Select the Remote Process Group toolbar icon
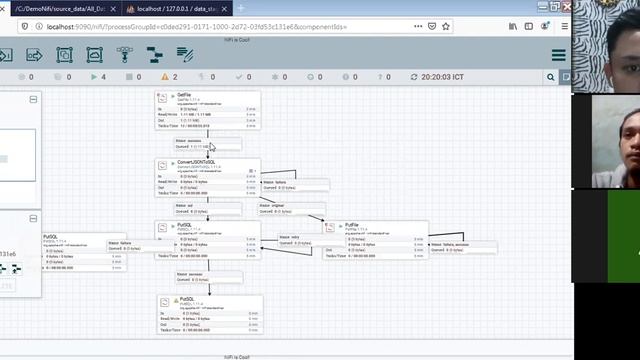Viewport: 640px width, 360px height. coord(95,55)
